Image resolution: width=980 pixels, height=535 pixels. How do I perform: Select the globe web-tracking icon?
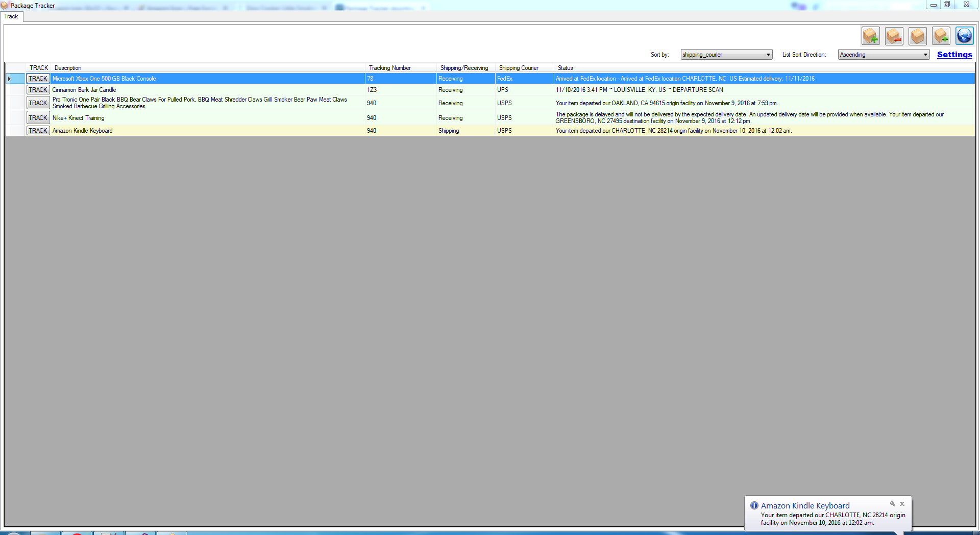click(x=964, y=36)
